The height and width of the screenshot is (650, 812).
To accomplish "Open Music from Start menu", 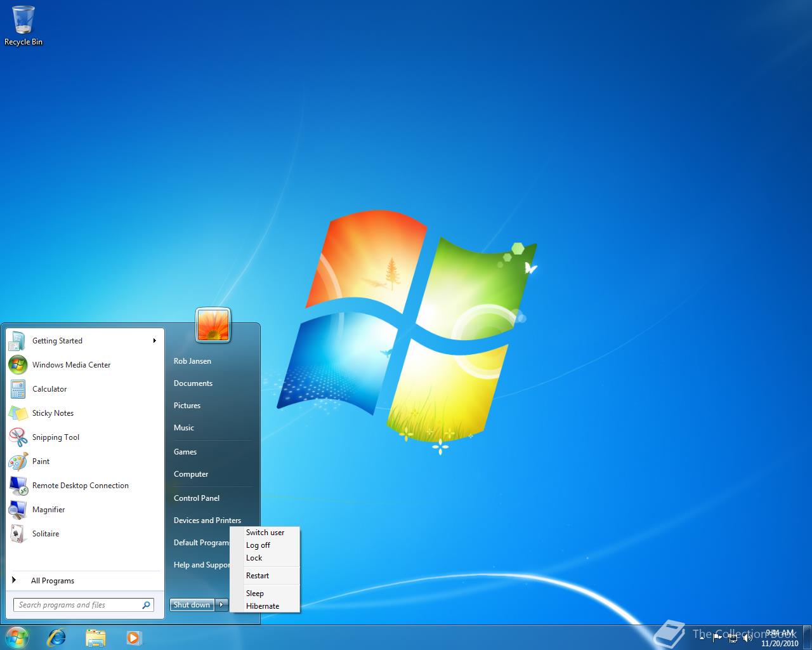I will coord(184,428).
